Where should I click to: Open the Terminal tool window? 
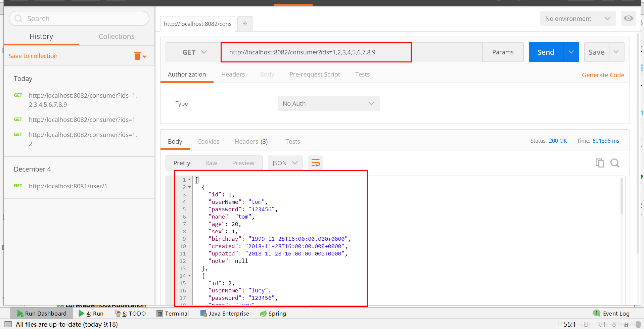(x=173, y=314)
